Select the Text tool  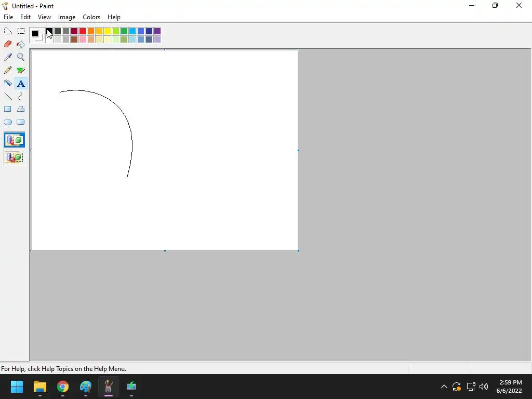coord(21,83)
